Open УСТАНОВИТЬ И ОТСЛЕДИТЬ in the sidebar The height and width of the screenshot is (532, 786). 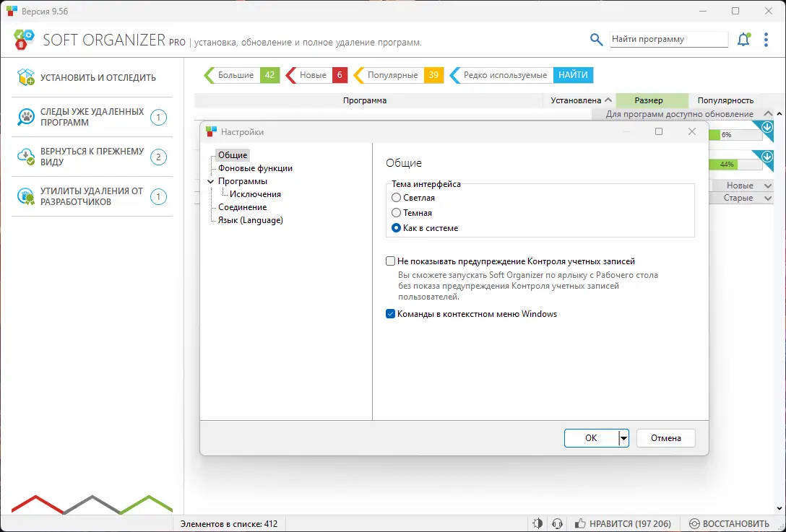[x=92, y=78]
